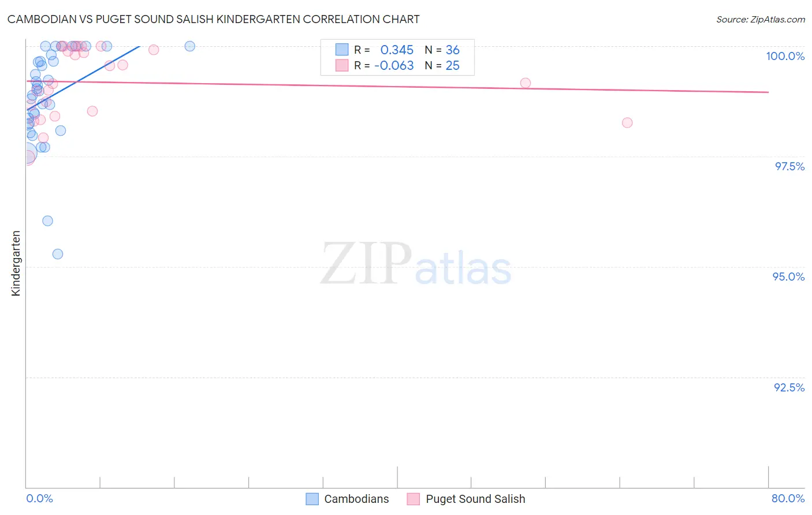This screenshot has width=812, height=515.
Task: Click the 0.0% x-axis label
Action: (x=40, y=498)
